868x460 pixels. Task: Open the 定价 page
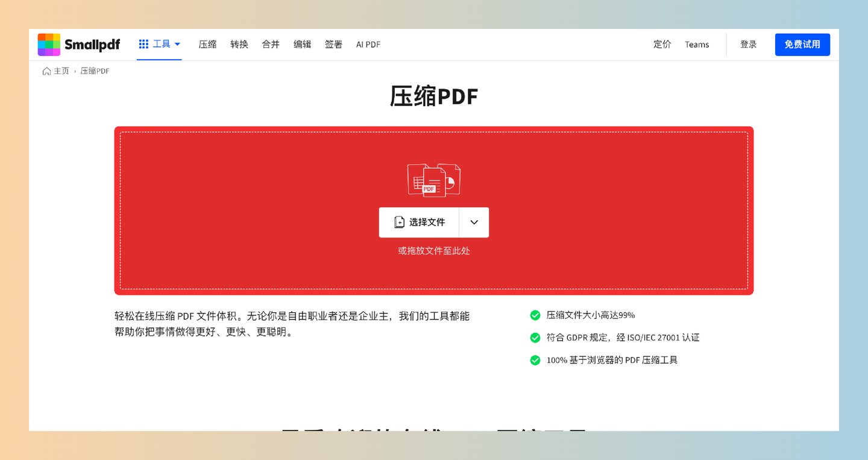662,44
